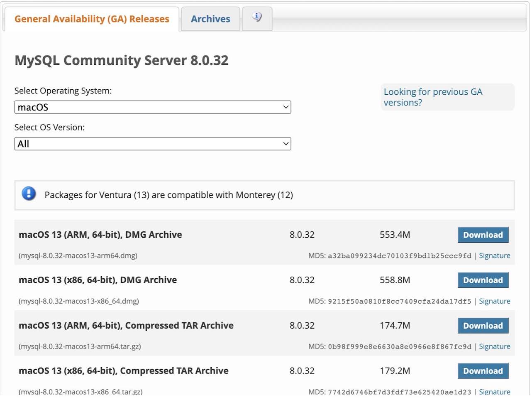This screenshot has width=532, height=398.
Task: Click the MySQL Community Server 8.0.32 heading
Action: (x=122, y=61)
